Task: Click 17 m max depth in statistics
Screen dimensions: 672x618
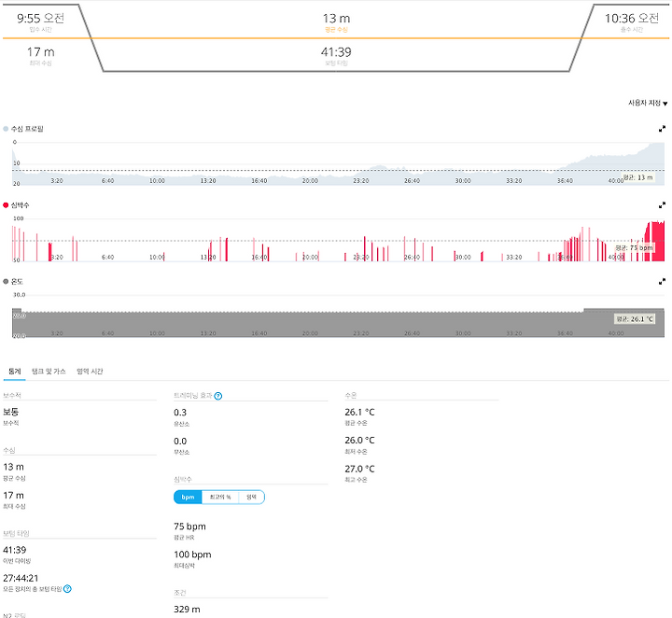Action: tap(14, 496)
